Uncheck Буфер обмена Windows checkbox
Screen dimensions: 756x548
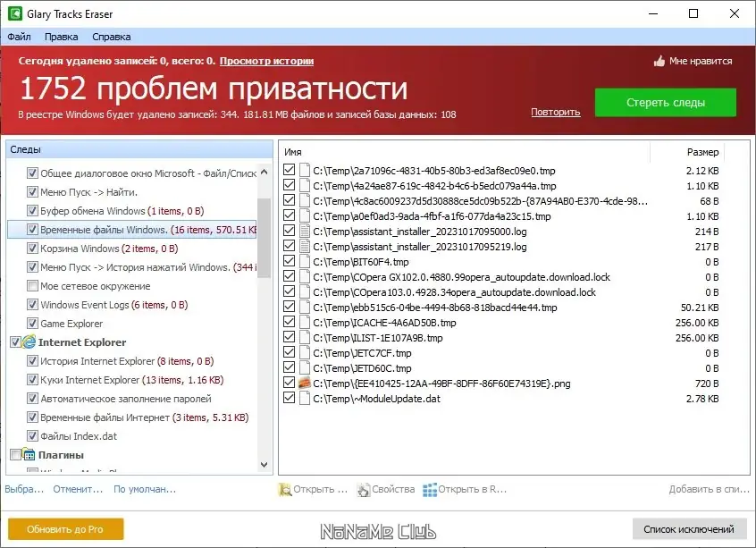32,211
